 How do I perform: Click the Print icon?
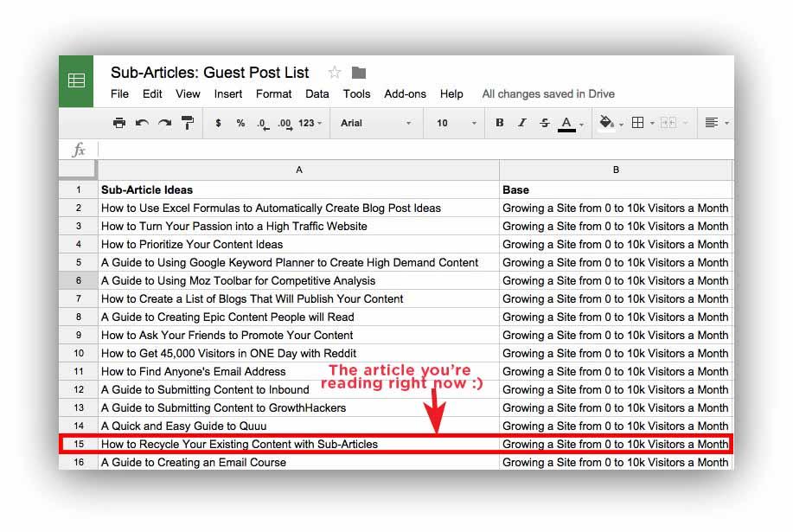(x=119, y=123)
